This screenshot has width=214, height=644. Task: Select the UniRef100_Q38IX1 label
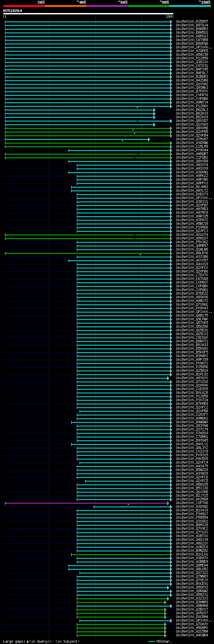192,202
